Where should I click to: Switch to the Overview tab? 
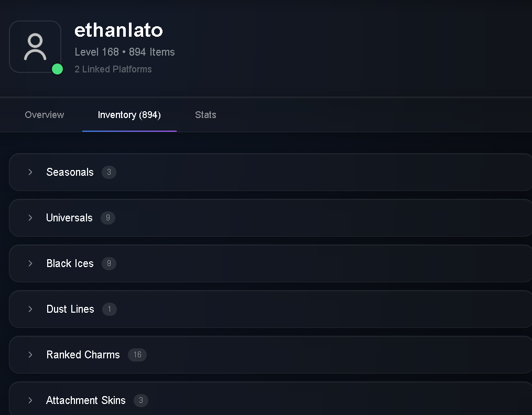(x=45, y=115)
